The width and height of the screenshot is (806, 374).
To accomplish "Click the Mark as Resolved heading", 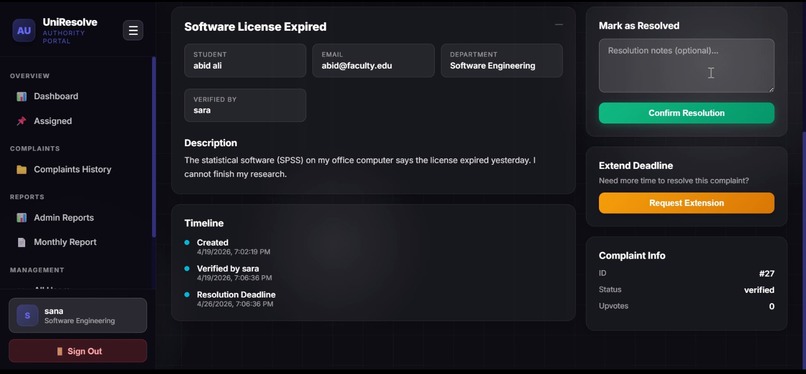I will pos(639,26).
